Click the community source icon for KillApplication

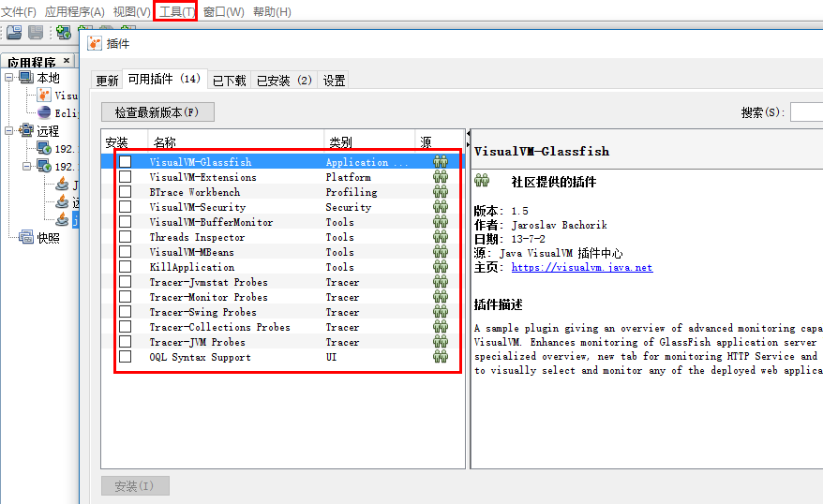(x=441, y=267)
